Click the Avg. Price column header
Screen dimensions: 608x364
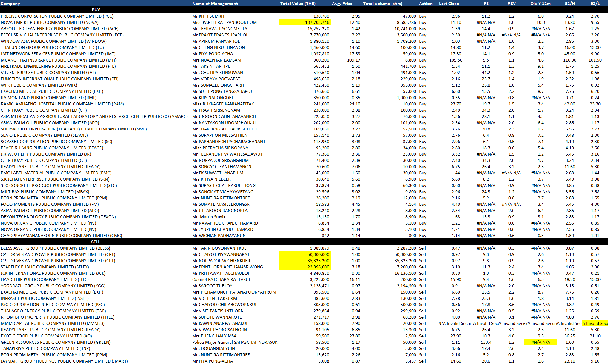click(x=342, y=4)
